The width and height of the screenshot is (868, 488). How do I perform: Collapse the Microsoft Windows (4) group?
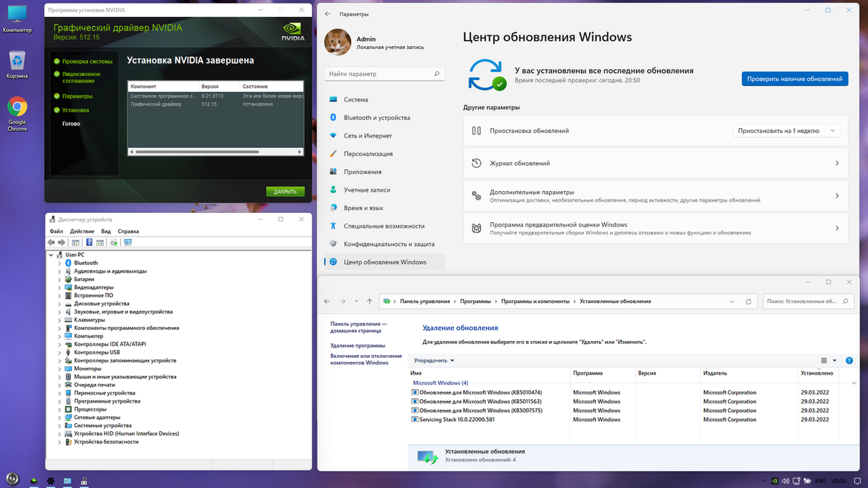click(854, 383)
